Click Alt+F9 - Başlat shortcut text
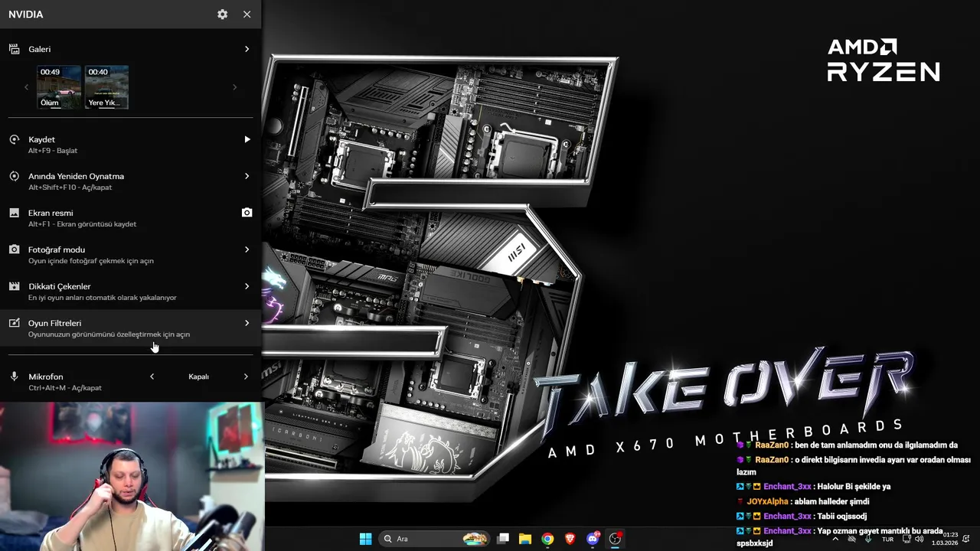Screen dimensions: 980x551 click(x=53, y=151)
